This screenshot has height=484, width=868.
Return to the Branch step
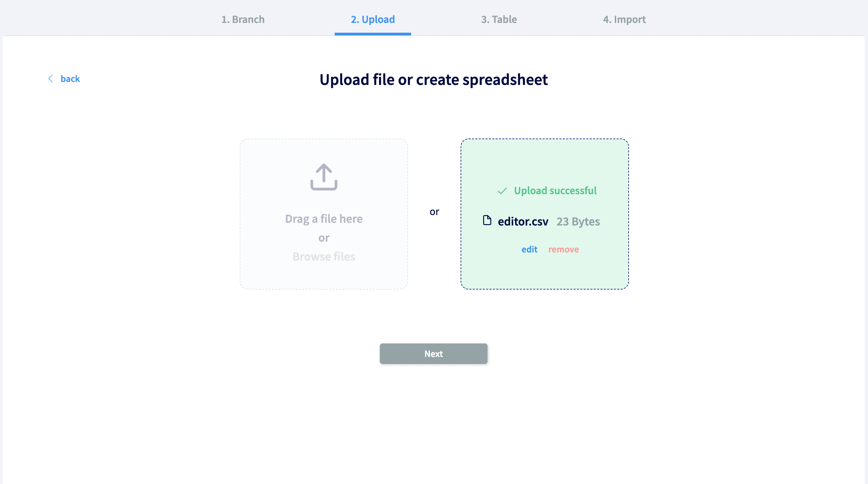click(243, 19)
